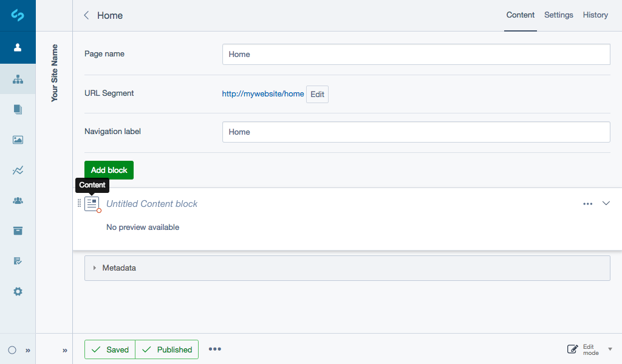Image resolution: width=622 pixels, height=364 pixels.
Task: Open the Settings gear icon in sidebar
Action: pos(18,292)
